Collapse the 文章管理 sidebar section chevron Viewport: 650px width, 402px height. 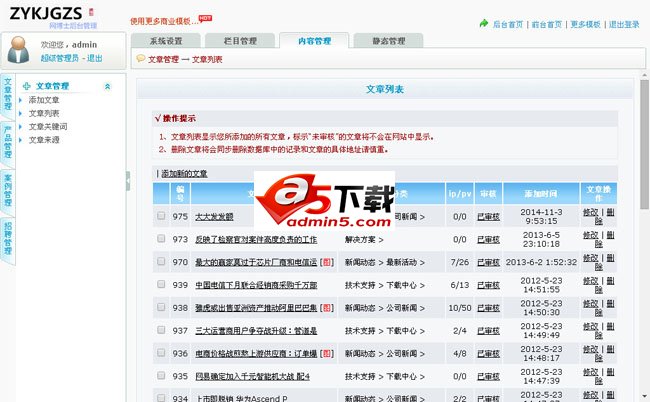[x=107, y=86]
